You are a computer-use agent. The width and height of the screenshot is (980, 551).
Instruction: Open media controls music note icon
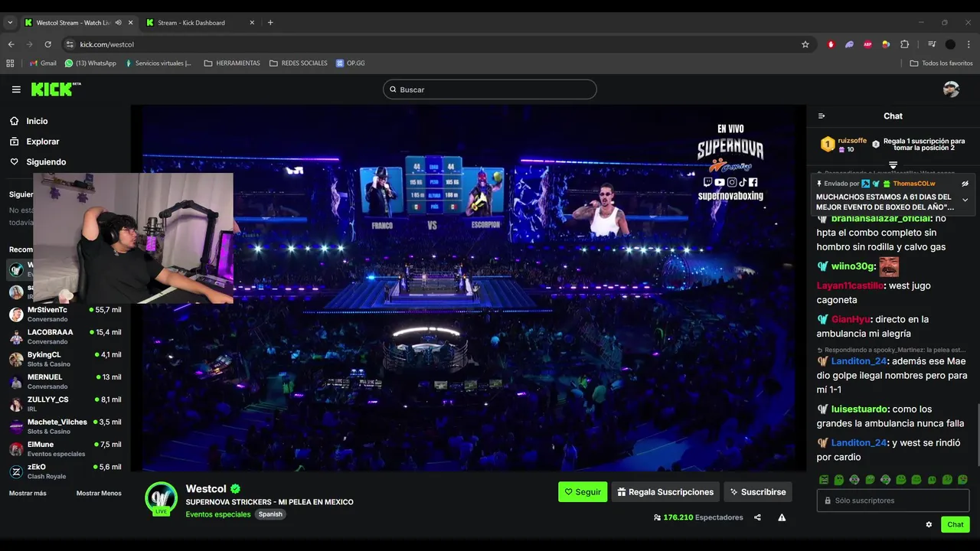pyautogui.click(x=932, y=44)
